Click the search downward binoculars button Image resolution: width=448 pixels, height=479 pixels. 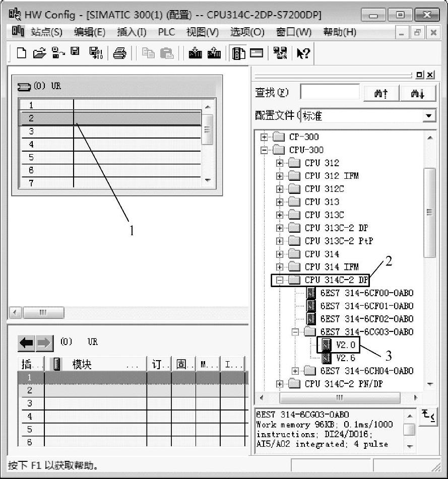pyautogui.click(x=418, y=93)
